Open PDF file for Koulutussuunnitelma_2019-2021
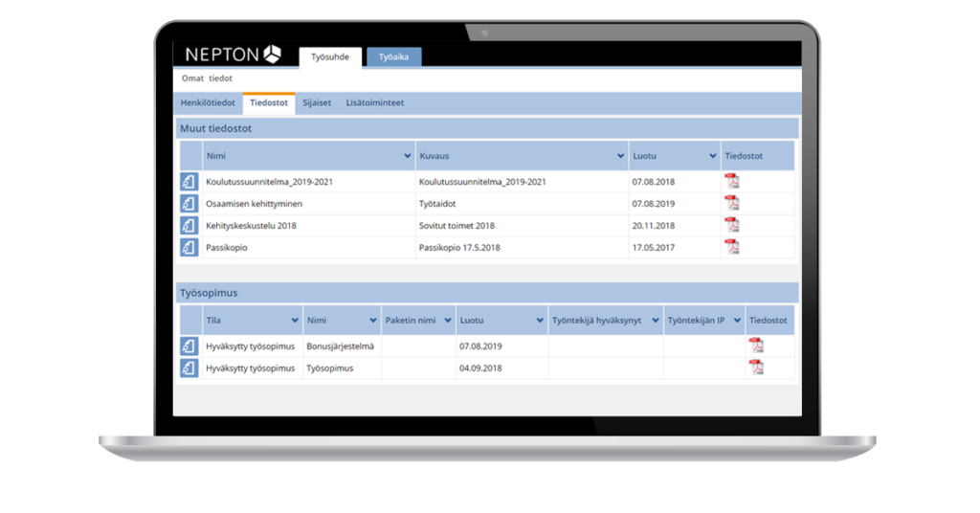 [x=731, y=182]
